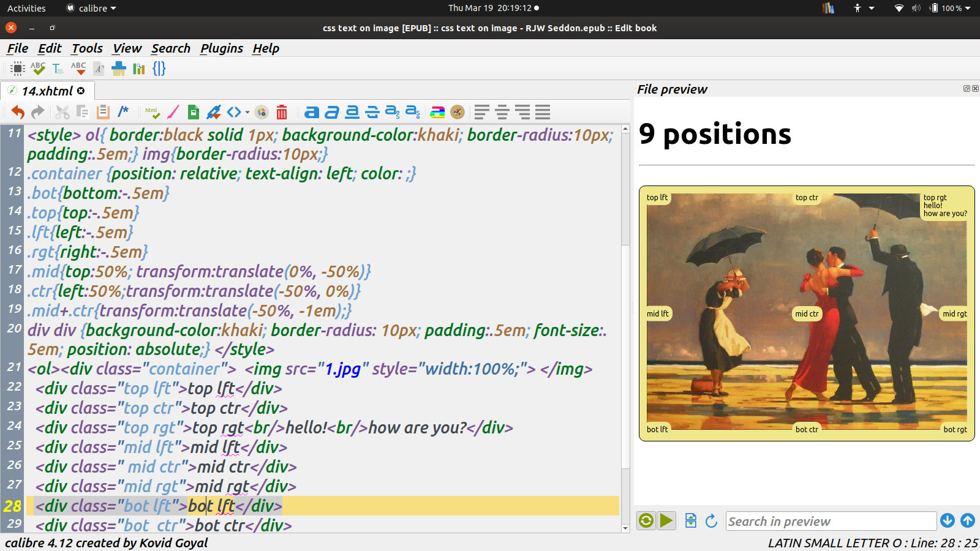Viewport: 980px width, 551px height.
Task: Center-align text icon
Action: [x=502, y=112]
